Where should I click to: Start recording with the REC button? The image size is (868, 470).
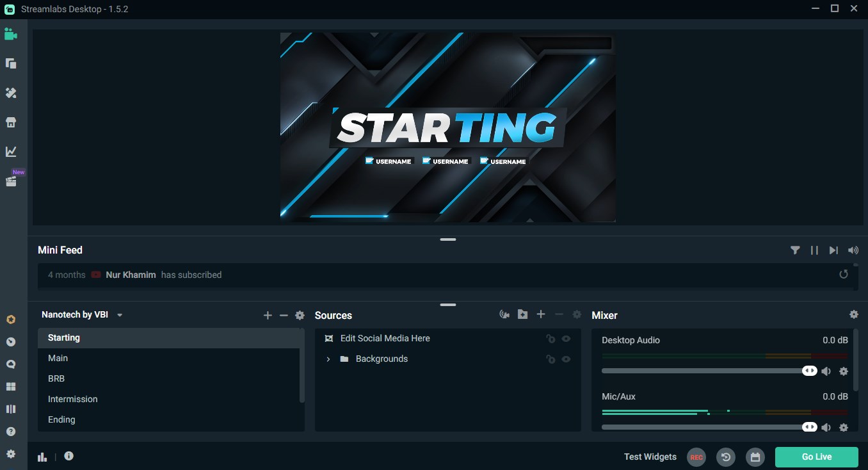[696, 457]
